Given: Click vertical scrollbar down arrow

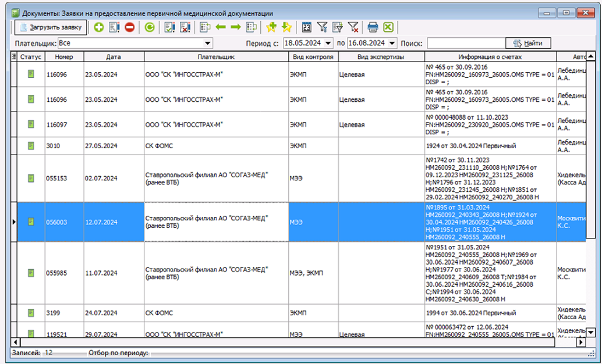Looking at the screenshot, I should click(x=591, y=332).
